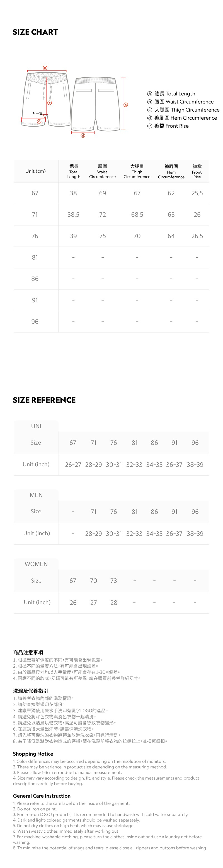The width and height of the screenshot is (223, 868).
Task: Click the circled d marker below the hem
Action: coord(83,135)
